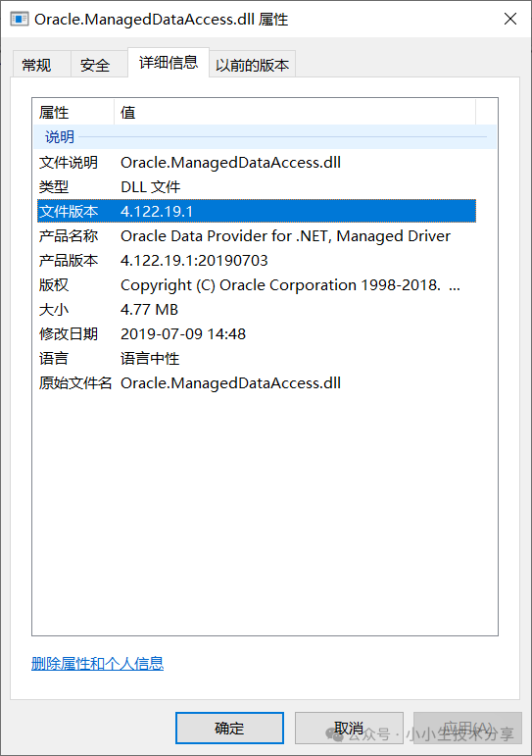
Task: Click the highlighted 文件版本 4.122.19.1 row
Action: [257, 211]
